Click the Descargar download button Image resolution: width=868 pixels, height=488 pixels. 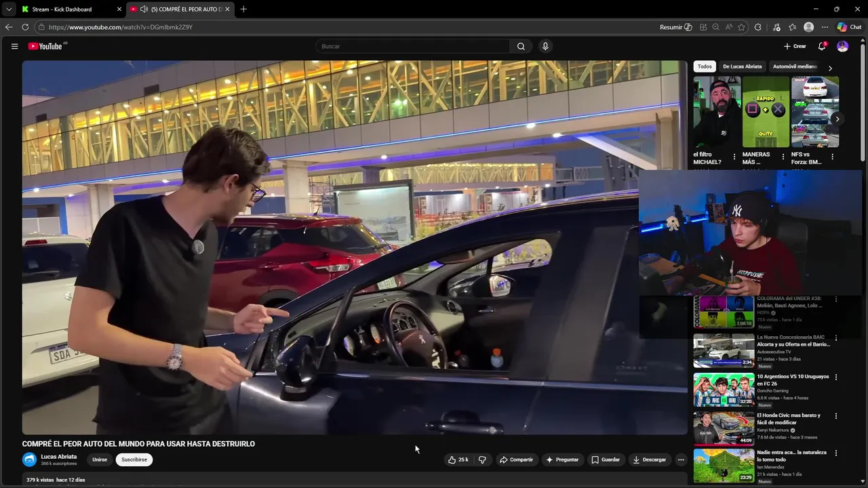(x=650, y=460)
